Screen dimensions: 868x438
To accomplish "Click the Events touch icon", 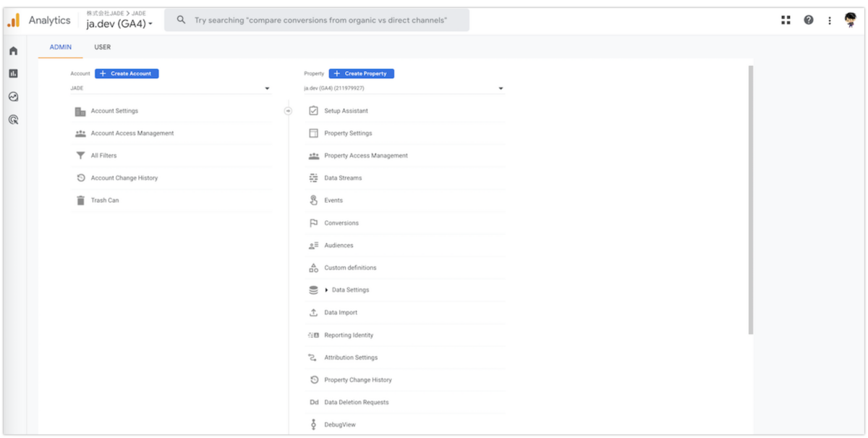I will tap(313, 201).
